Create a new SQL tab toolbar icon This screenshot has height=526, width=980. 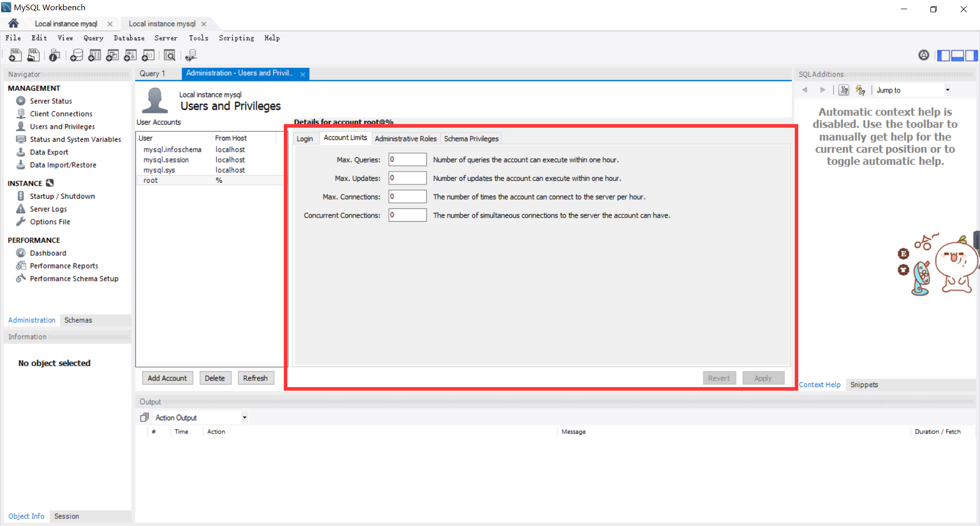15,55
